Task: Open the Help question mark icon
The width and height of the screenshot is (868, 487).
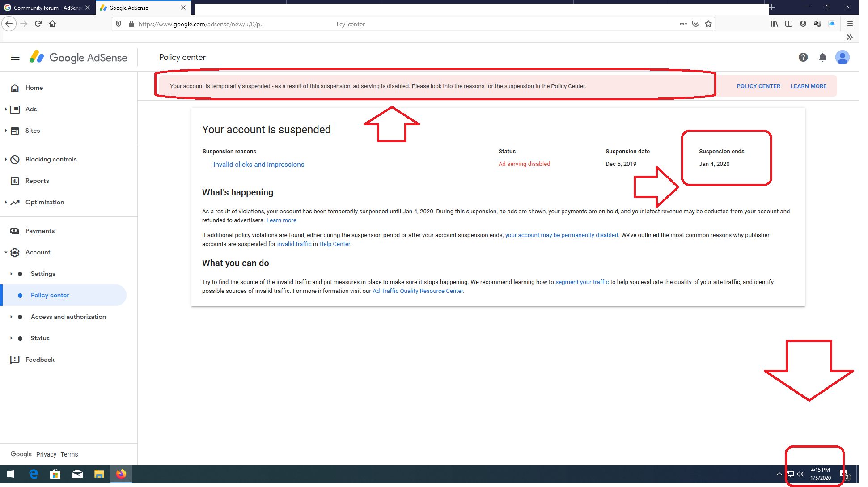Action: [x=803, y=57]
